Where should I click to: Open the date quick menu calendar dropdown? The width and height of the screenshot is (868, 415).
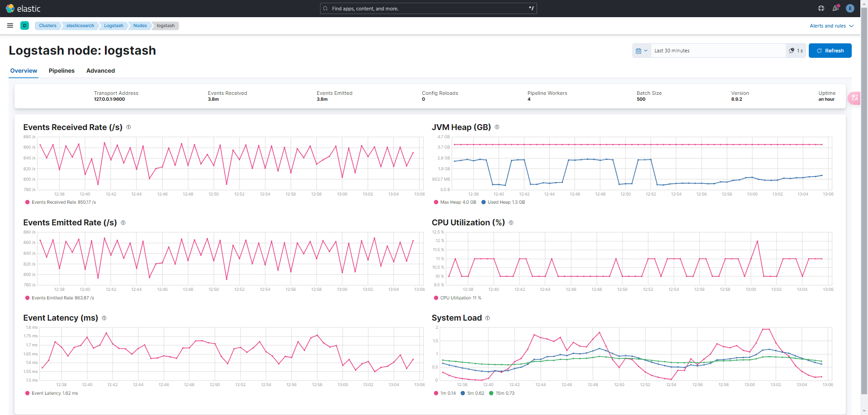point(642,51)
